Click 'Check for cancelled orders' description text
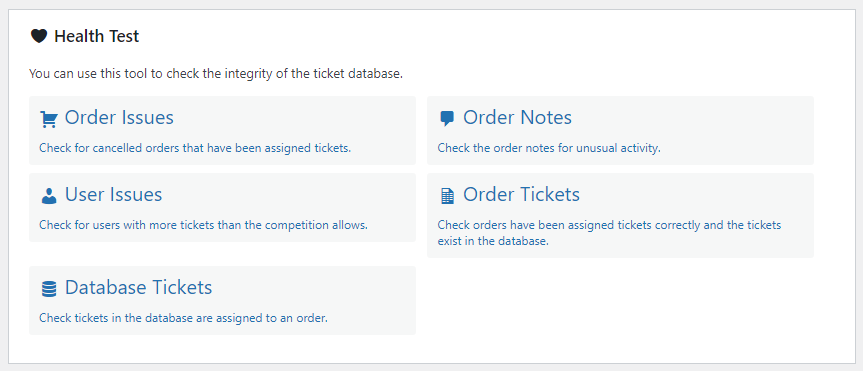 tap(195, 148)
